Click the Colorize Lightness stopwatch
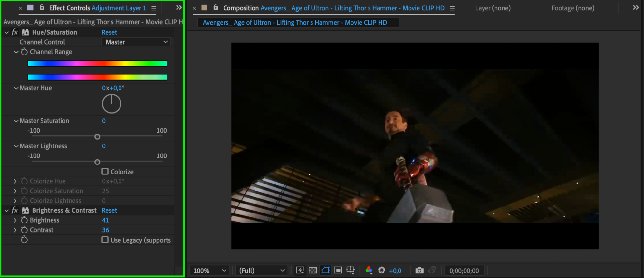 point(24,200)
